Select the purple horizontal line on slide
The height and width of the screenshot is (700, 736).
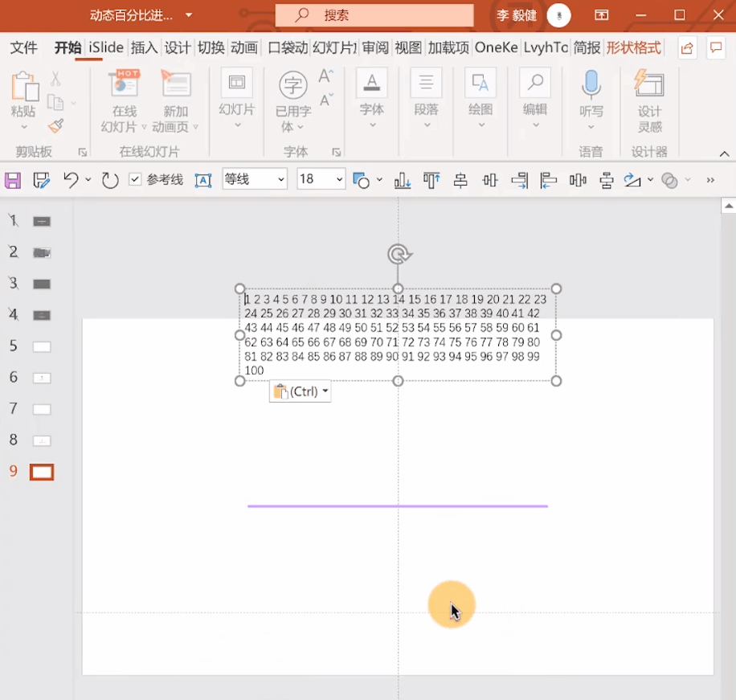[x=398, y=506]
